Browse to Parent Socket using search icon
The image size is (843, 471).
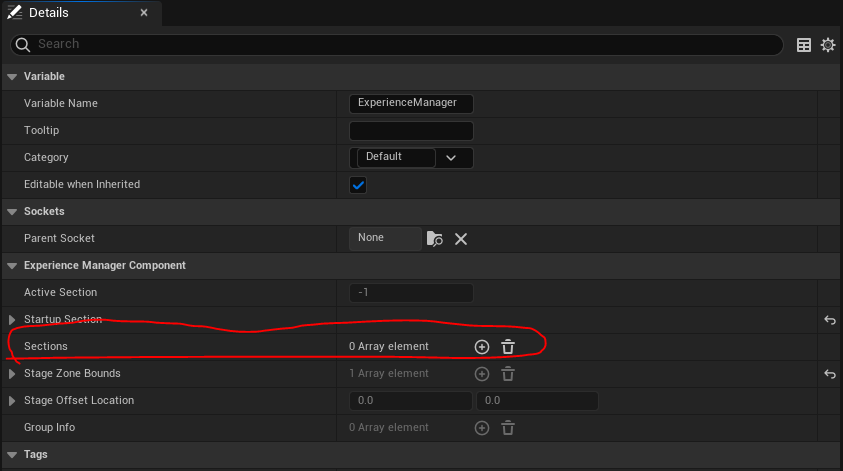(434, 238)
